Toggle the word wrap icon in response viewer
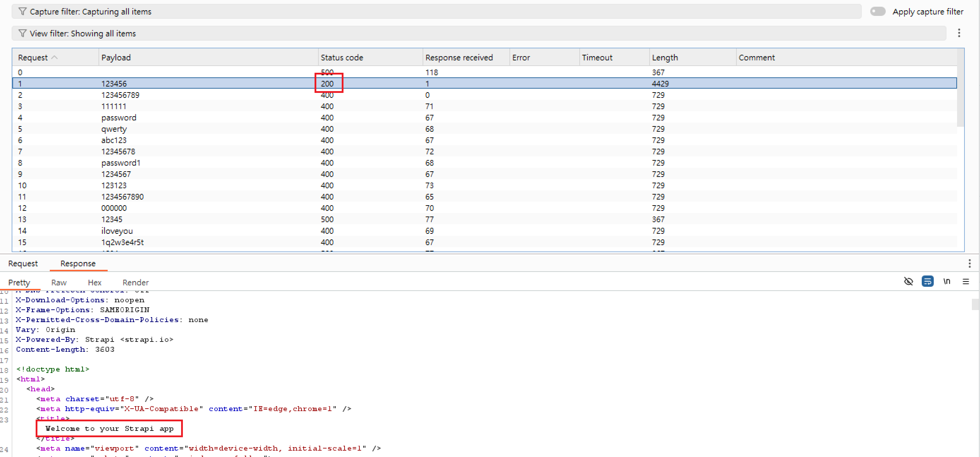The image size is (980, 457). [x=927, y=281]
